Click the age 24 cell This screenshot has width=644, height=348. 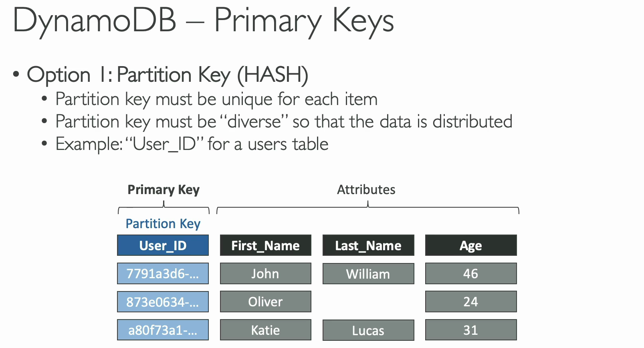[470, 301]
